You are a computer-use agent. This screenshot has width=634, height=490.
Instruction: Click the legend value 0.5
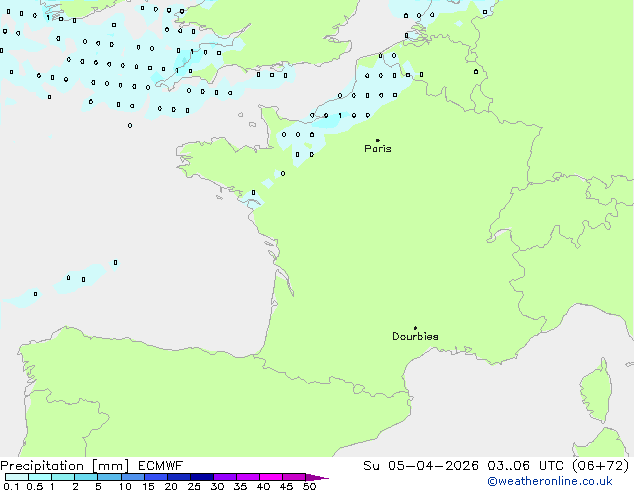35,486
